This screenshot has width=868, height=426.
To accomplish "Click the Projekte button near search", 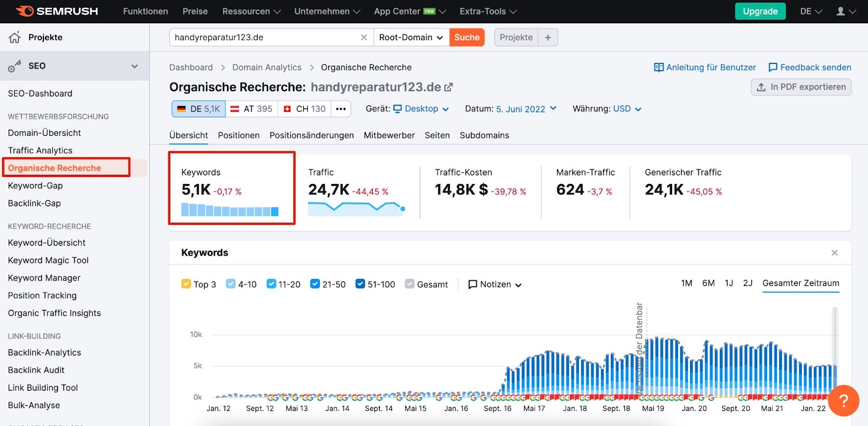I will [x=516, y=37].
